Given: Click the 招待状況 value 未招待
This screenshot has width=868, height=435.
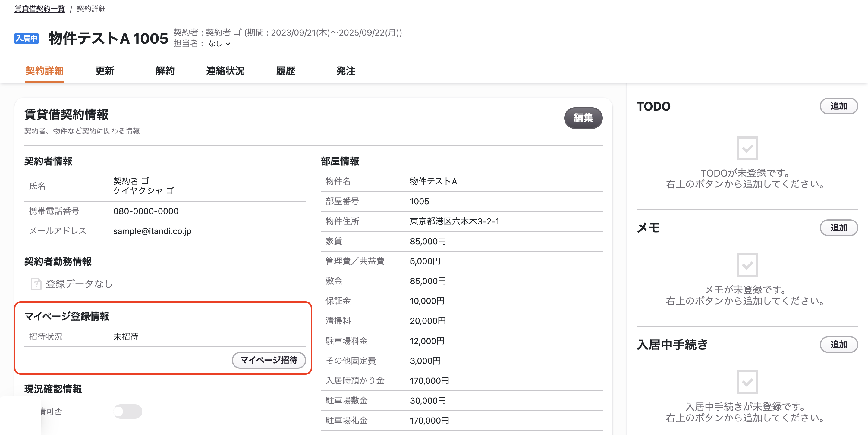Looking at the screenshot, I should 126,336.
